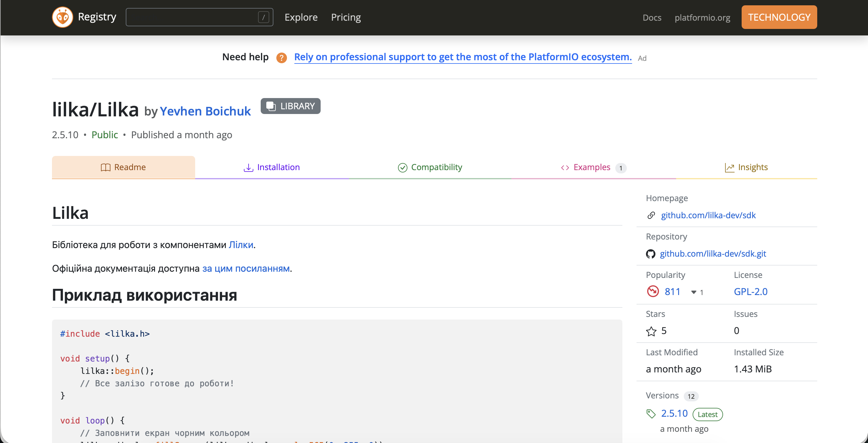Click the Last Modified value 'a month ago'
The width and height of the screenshot is (868, 443).
tap(673, 369)
